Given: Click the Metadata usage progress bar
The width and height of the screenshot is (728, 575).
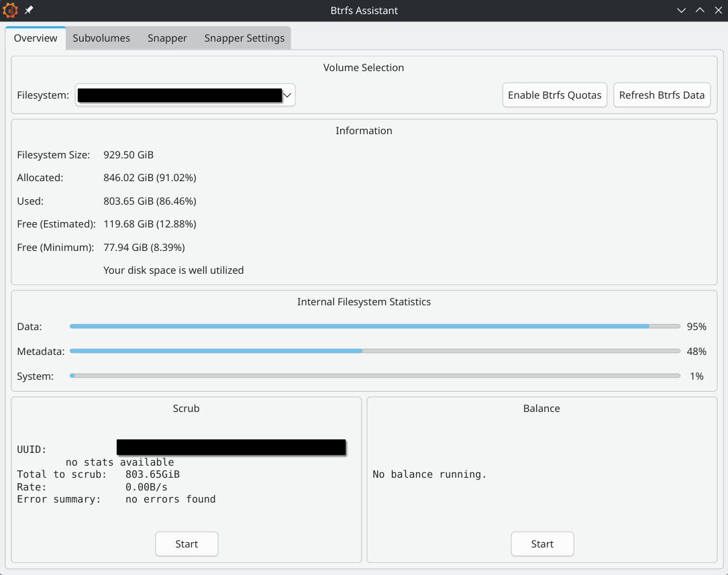Looking at the screenshot, I should (x=376, y=351).
